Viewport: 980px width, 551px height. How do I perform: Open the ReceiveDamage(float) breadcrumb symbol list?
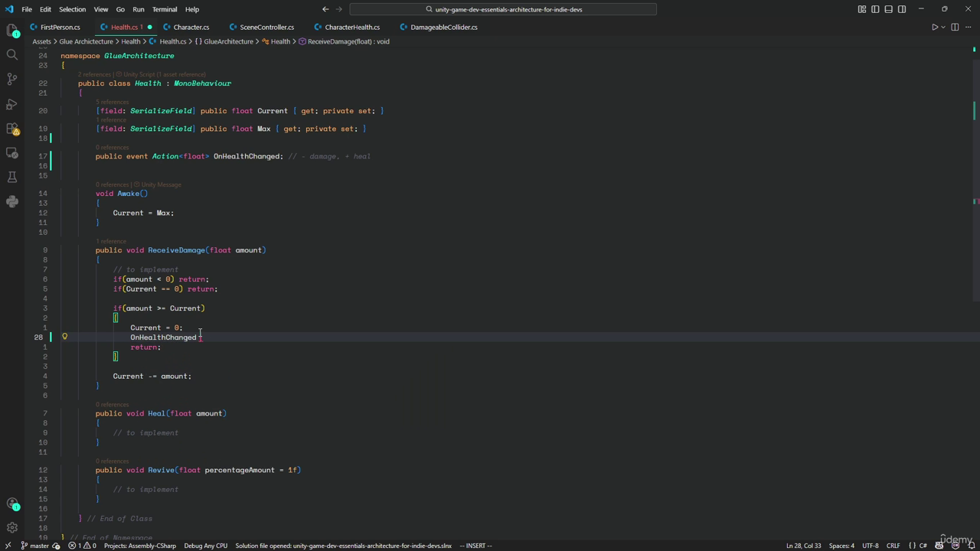pyautogui.click(x=344, y=41)
